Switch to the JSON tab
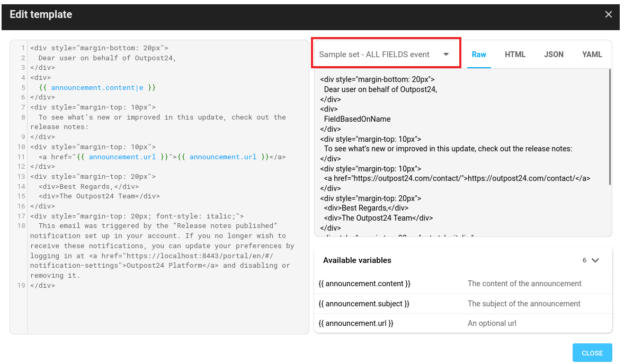 pos(554,54)
